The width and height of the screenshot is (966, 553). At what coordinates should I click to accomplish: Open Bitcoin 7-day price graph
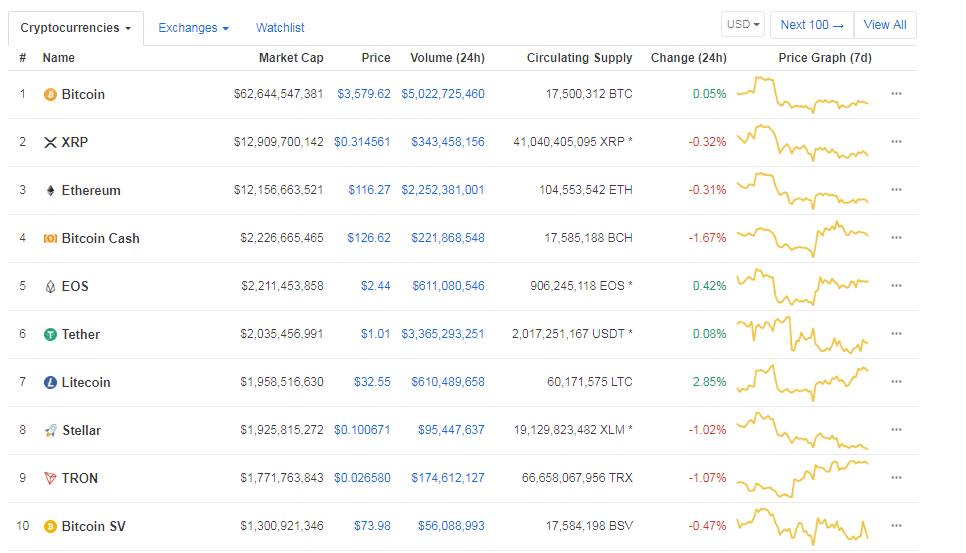803,95
